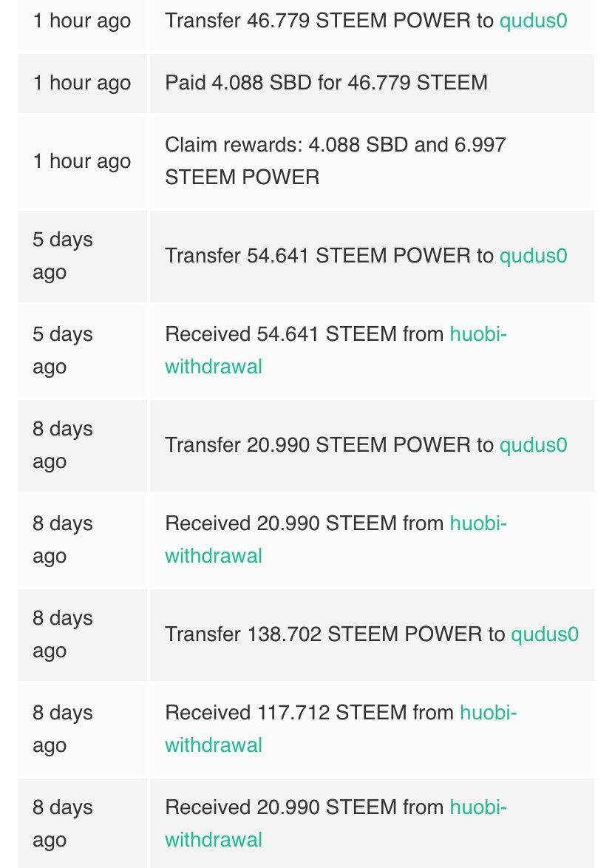Click "1 hour ago" timestamp beside Claim rewards

[x=81, y=161]
